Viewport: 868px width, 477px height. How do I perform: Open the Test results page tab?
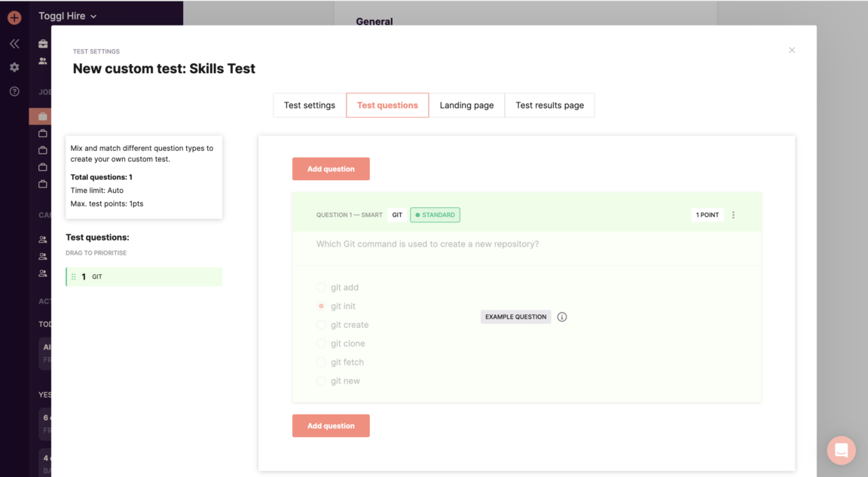click(549, 105)
